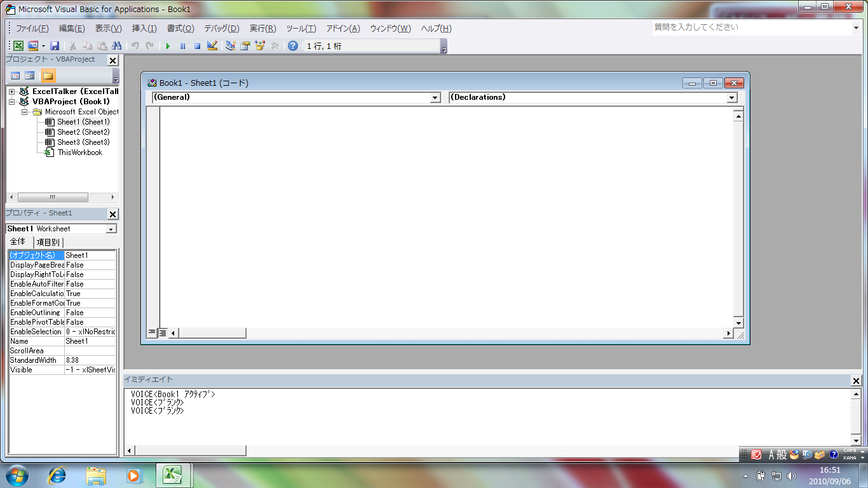Open the デバッグ(D) menu
The image size is (868, 488).
tap(221, 29)
